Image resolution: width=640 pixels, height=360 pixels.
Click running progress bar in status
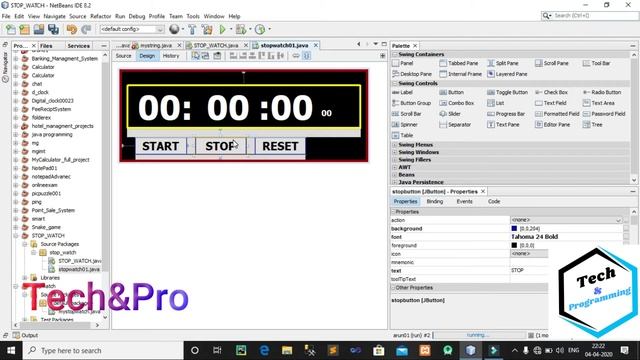(x=479, y=335)
